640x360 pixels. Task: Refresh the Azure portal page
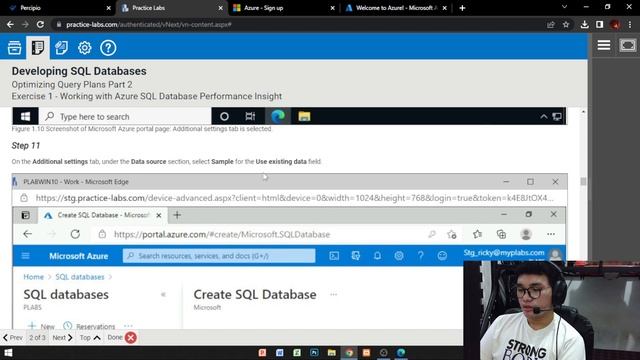pyautogui.click(x=75, y=234)
